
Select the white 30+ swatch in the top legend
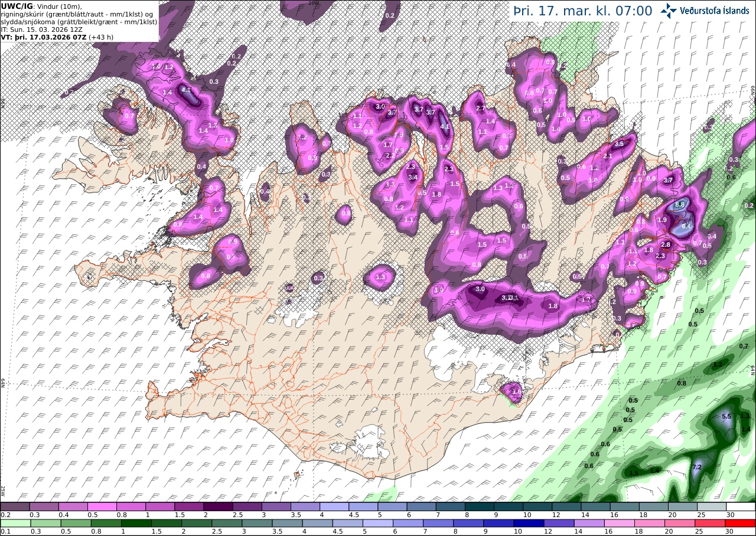point(741,506)
